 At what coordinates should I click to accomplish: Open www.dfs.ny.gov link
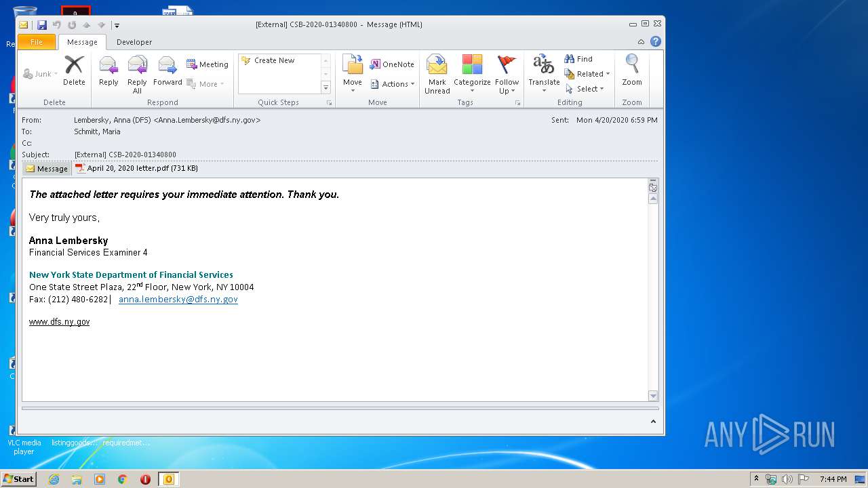click(59, 322)
